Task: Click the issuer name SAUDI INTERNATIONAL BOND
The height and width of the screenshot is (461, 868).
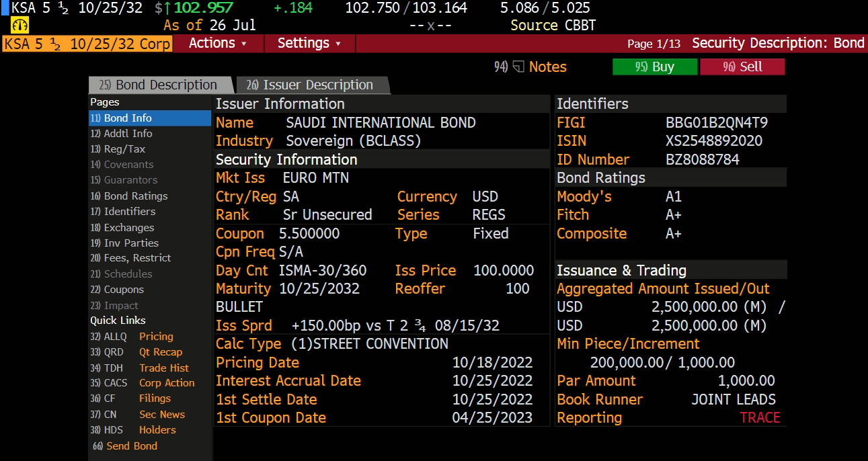Action: point(381,123)
